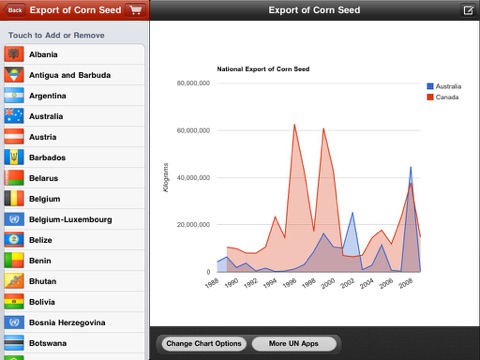Tap the Bolivia flag icon

point(14,302)
